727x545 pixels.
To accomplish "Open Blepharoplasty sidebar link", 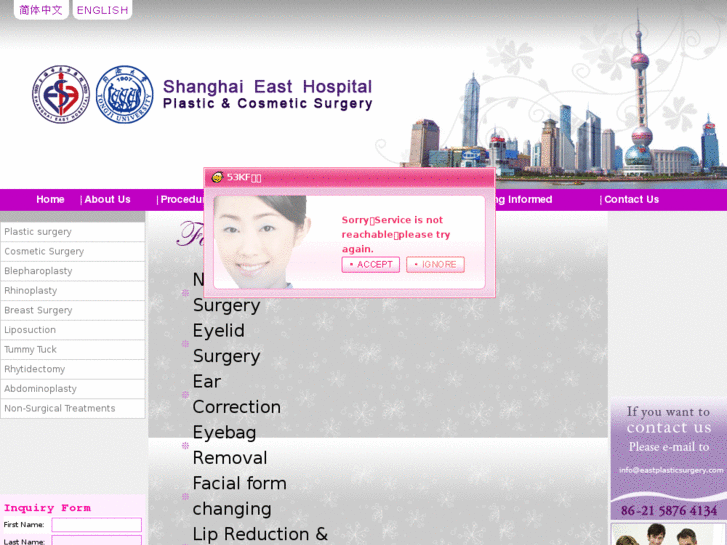I will (x=39, y=271).
